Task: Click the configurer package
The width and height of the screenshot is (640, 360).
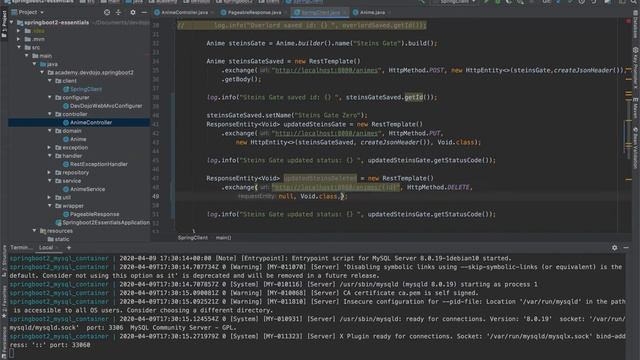Action: pos(72,98)
